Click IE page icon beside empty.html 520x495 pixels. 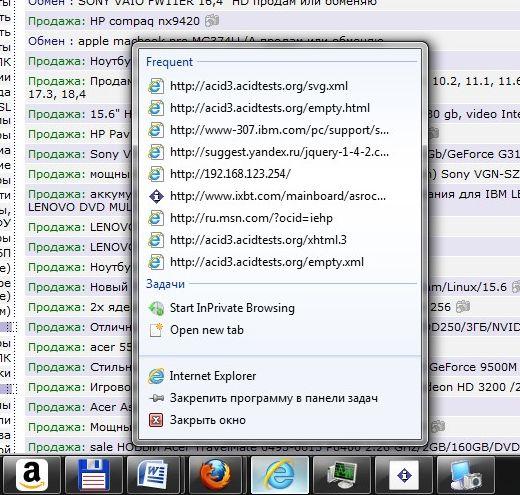click(x=156, y=108)
